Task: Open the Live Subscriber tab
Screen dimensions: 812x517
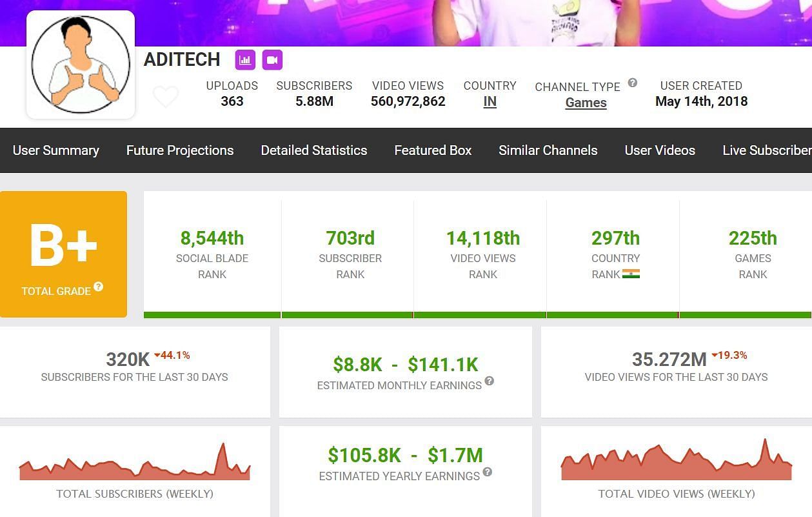Action: 766,150
